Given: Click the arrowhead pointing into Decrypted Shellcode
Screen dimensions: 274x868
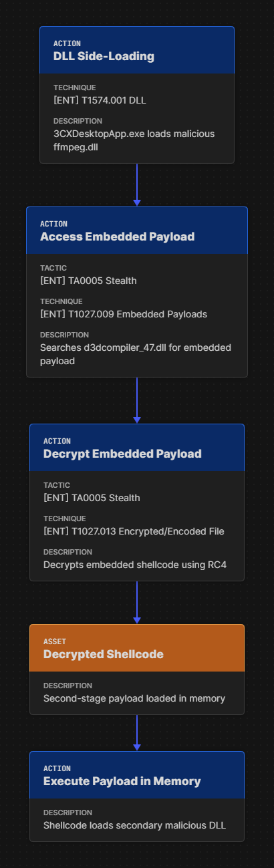Looking at the screenshot, I should click(137, 620).
